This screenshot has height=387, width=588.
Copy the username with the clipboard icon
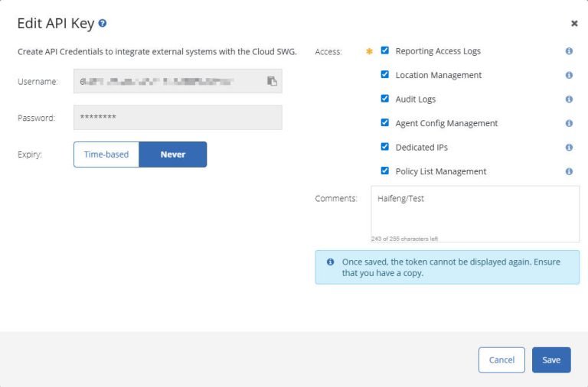point(272,81)
